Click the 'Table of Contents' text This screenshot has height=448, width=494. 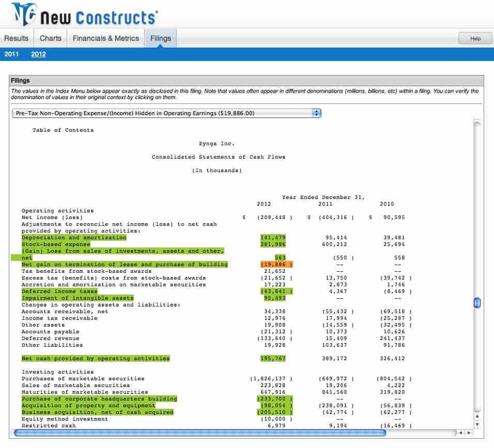pyautogui.click(x=63, y=130)
